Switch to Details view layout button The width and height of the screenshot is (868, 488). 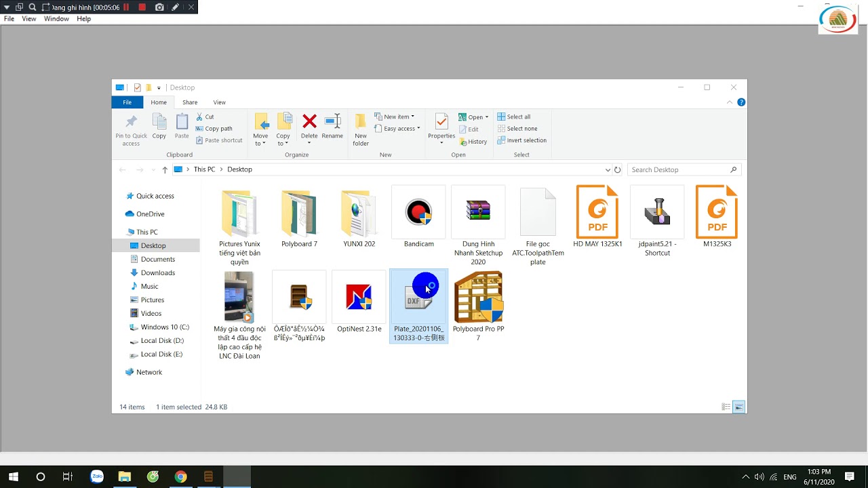pos(726,407)
